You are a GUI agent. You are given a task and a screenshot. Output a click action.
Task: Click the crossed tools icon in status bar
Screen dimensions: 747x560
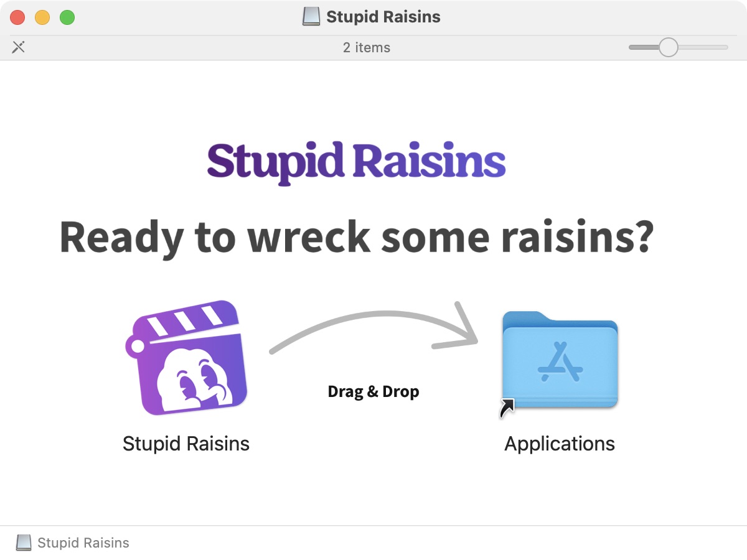coord(19,47)
